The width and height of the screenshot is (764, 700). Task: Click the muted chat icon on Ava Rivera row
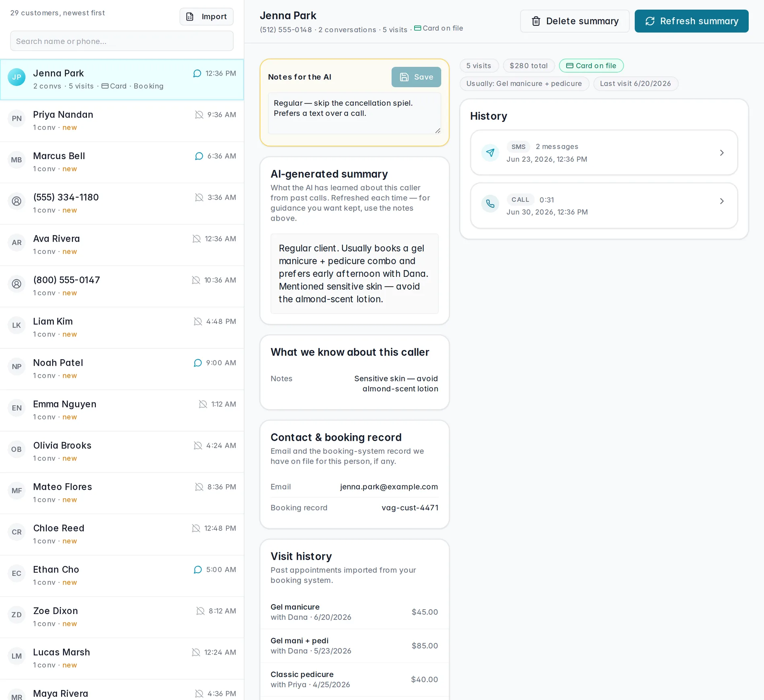[x=197, y=239]
